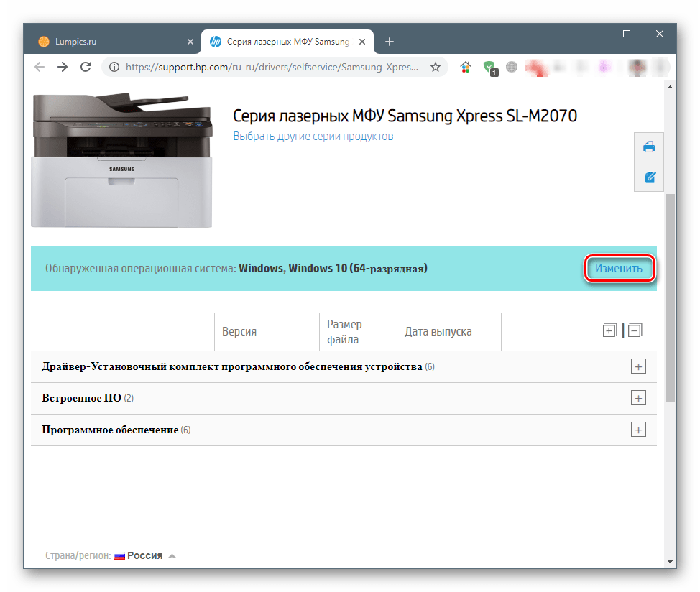Click the Изменить operating system button
This screenshot has height=592, width=700.
pyautogui.click(x=618, y=269)
